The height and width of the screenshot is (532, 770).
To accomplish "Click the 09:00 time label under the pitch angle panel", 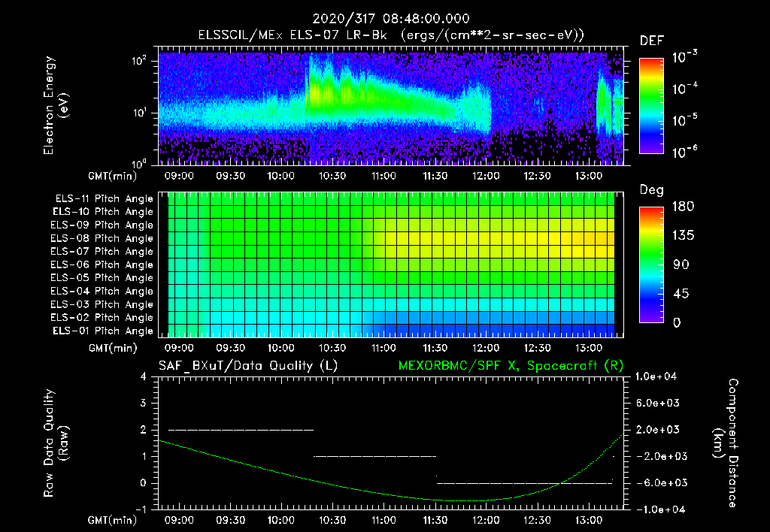I will [x=179, y=348].
